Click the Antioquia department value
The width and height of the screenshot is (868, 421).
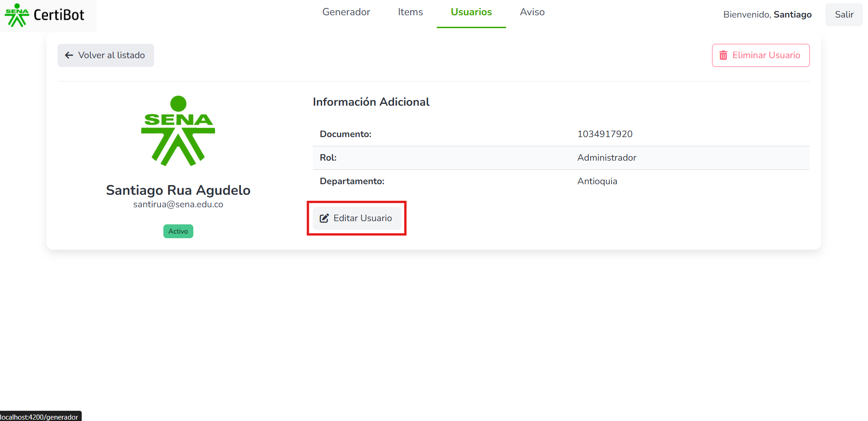[x=597, y=181]
